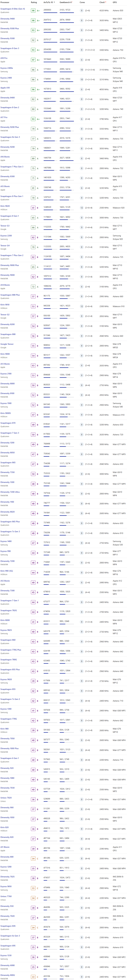Click the Rating column header

pyautogui.click(x=34, y=2)
